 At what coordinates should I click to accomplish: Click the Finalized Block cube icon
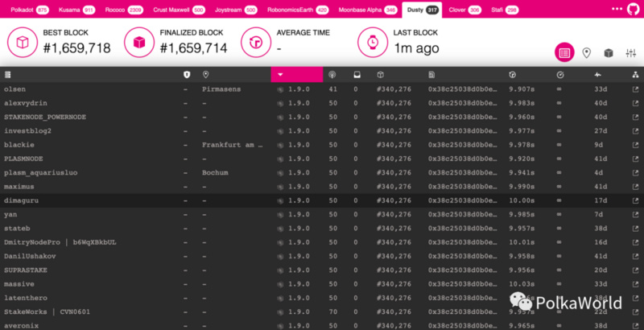point(138,42)
